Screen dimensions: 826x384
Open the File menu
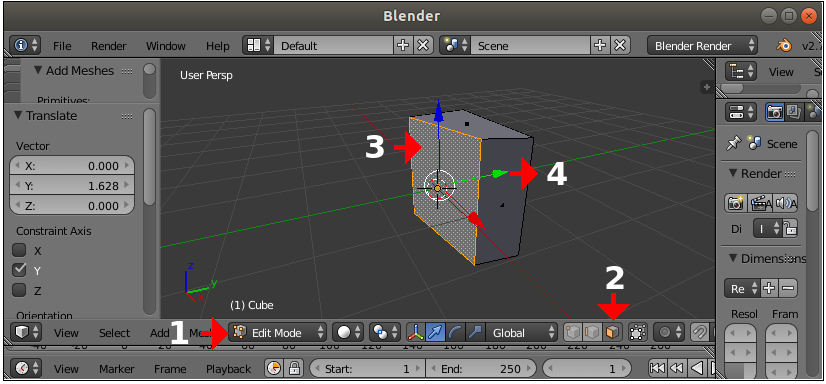click(x=62, y=46)
